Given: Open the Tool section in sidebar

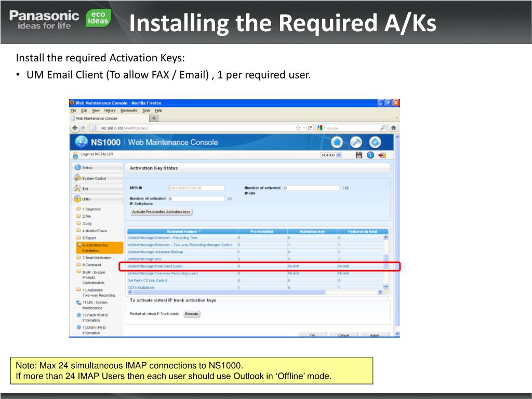Looking at the screenshot, I should [x=98, y=189].
